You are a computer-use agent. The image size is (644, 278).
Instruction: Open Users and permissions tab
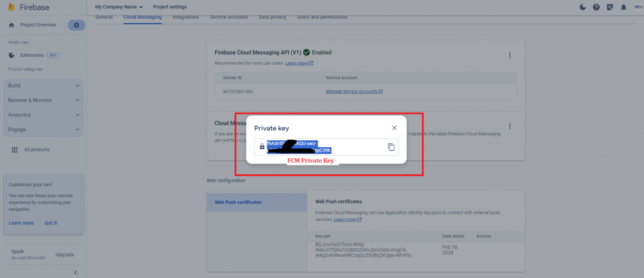click(322, 17)
